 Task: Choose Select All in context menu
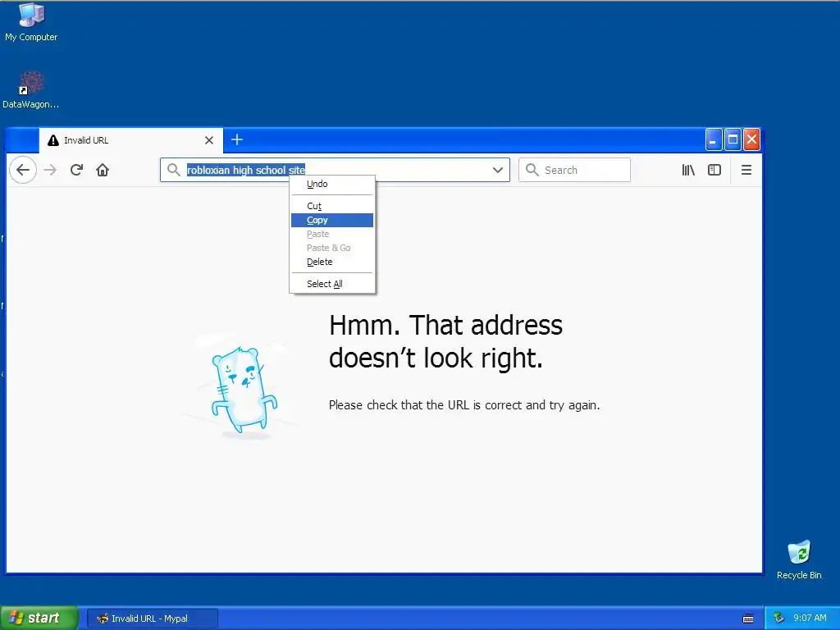(332, 284)
